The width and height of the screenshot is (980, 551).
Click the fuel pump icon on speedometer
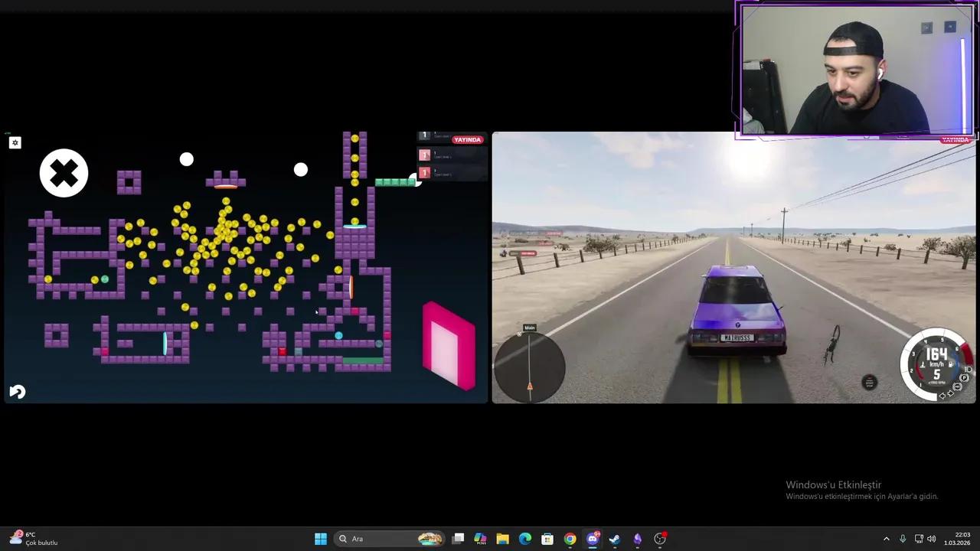[950, 364]
